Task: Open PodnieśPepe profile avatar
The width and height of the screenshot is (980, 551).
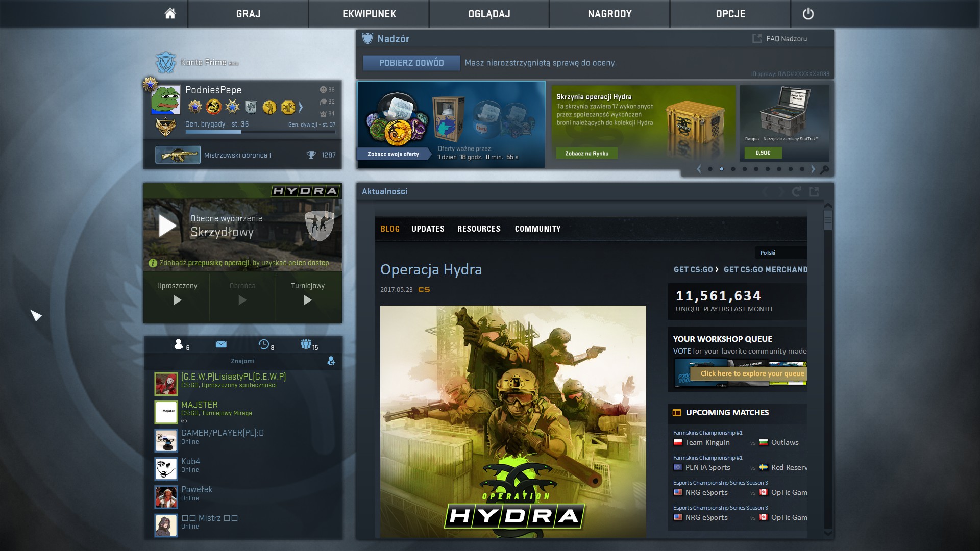Action: pos(166,99)
